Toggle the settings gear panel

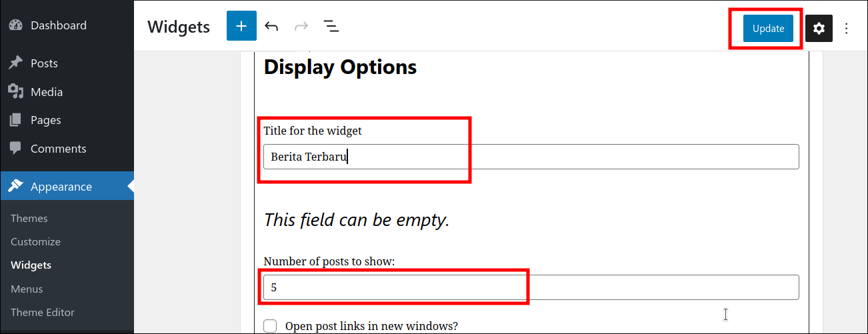coord(819,28)
